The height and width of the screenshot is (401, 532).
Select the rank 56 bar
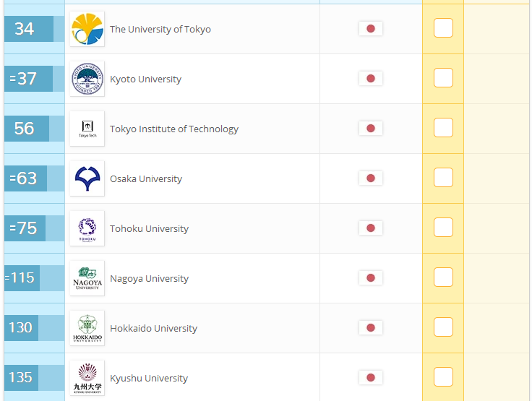point(34,129)
